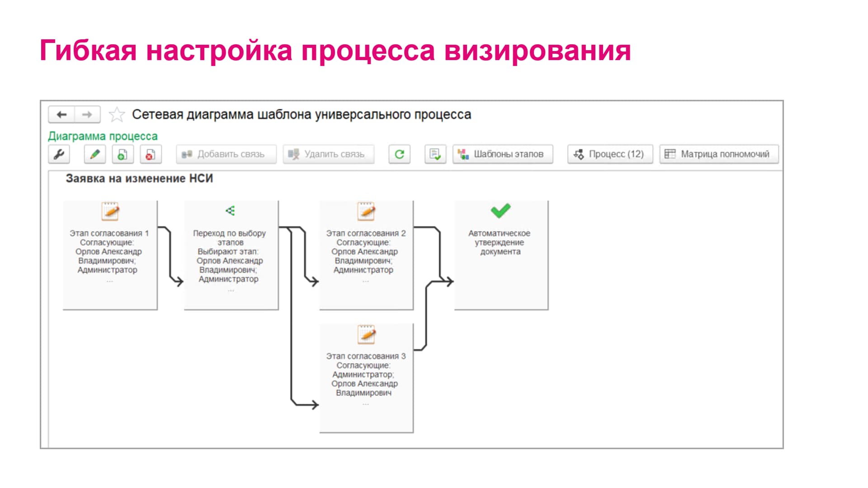
Task: Select Автоматическое утверждение документа block
Action: pyautogui.click(x=501, y=255)
